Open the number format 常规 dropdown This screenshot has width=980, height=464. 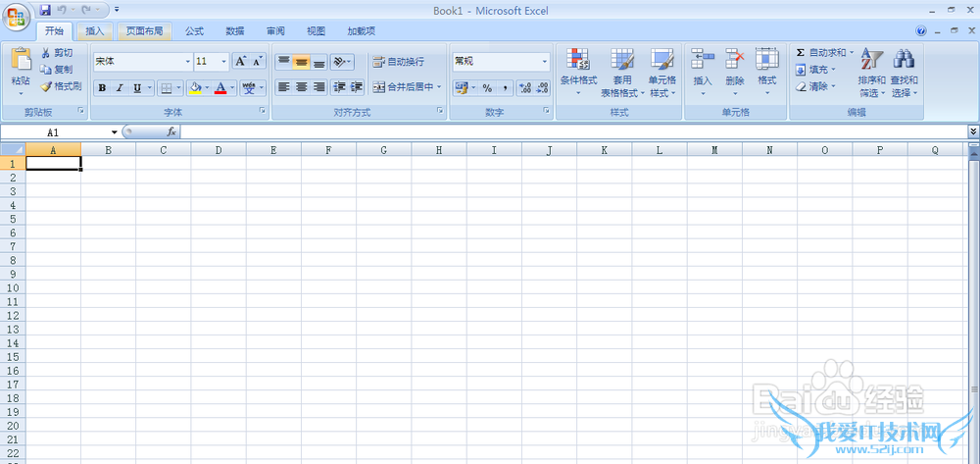point(544,61)
